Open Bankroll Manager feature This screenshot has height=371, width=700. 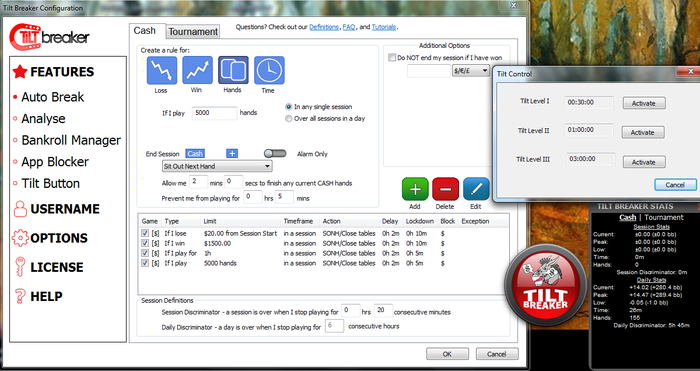click(x=71, y=140)
